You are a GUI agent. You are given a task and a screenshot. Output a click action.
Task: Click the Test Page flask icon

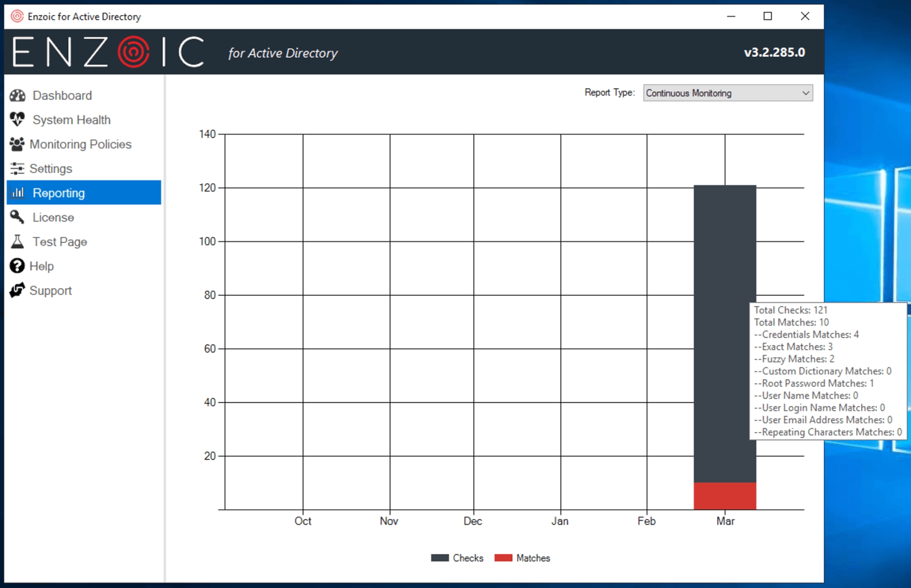(17, 241)
